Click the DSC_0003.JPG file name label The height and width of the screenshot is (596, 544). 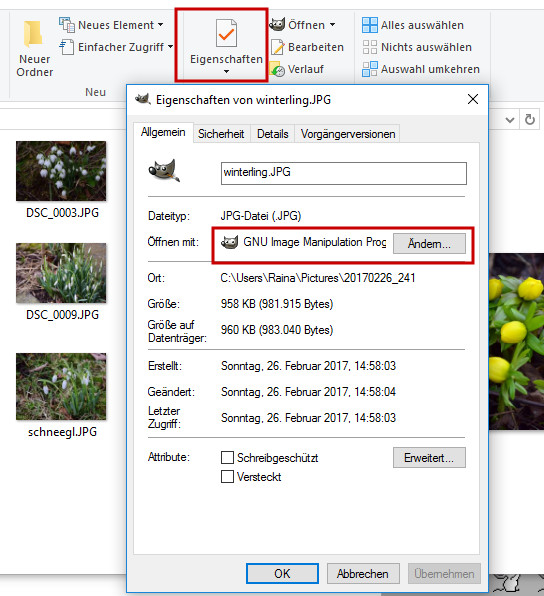[x=62, y=212]
